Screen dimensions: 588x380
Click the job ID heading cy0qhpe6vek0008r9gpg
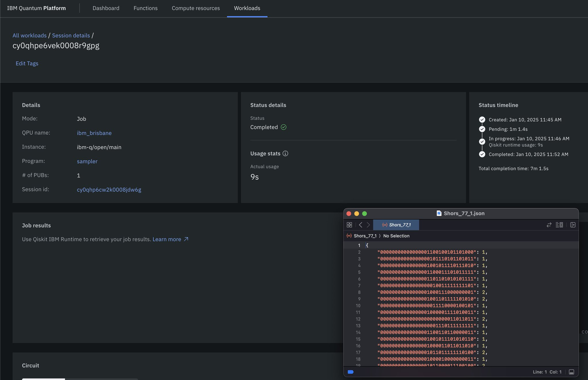pos(56,45)
